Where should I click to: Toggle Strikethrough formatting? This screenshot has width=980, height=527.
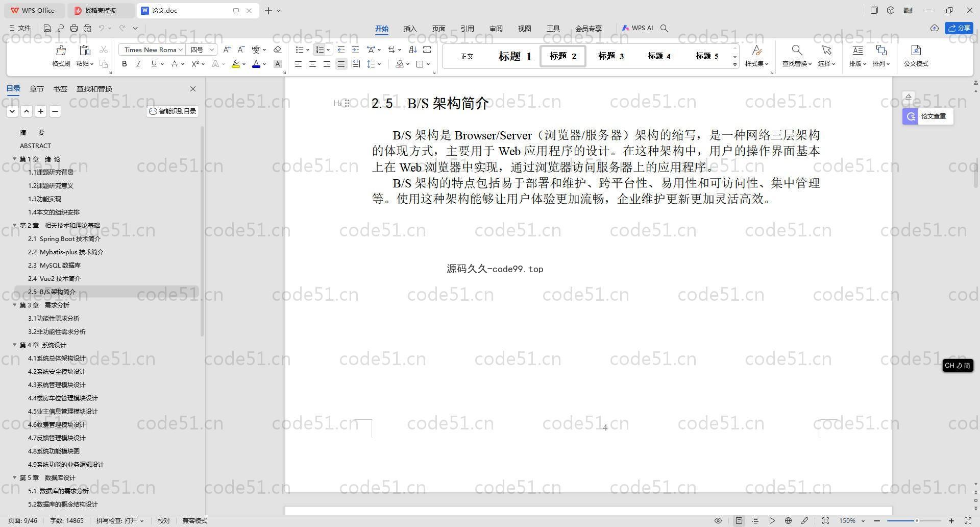tap(175, 64)
